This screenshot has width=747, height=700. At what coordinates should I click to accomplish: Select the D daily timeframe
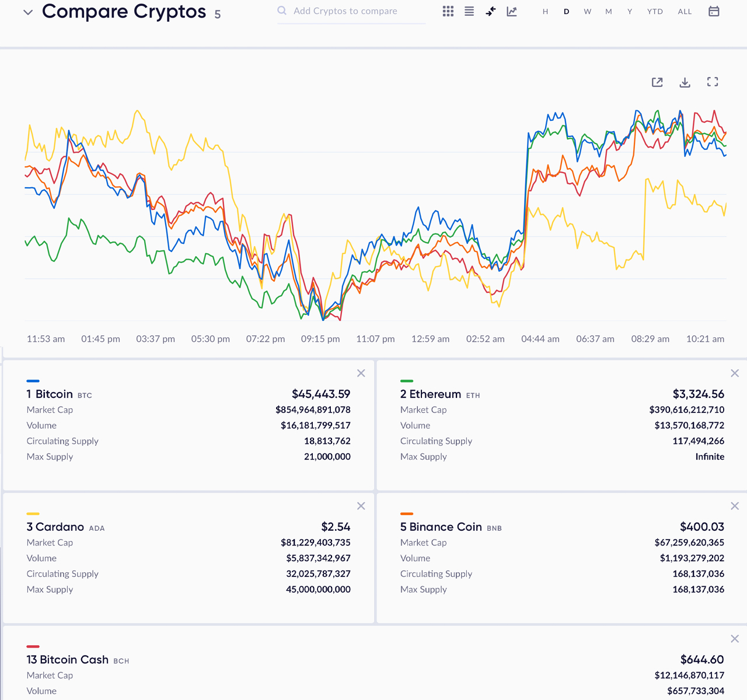(567, 12)
